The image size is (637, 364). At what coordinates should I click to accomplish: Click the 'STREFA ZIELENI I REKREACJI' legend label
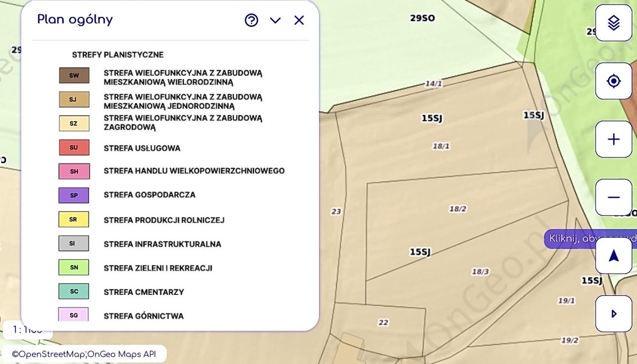[158, 268]
